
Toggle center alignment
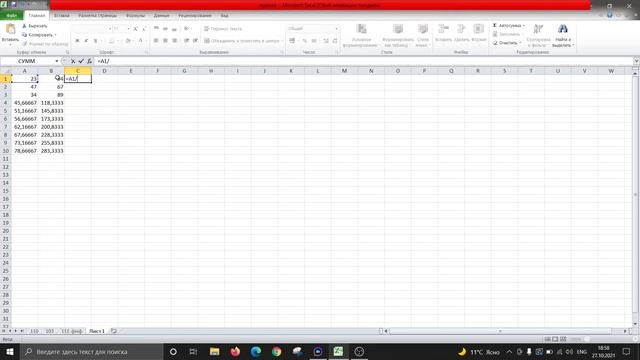(x=165, y=41)
